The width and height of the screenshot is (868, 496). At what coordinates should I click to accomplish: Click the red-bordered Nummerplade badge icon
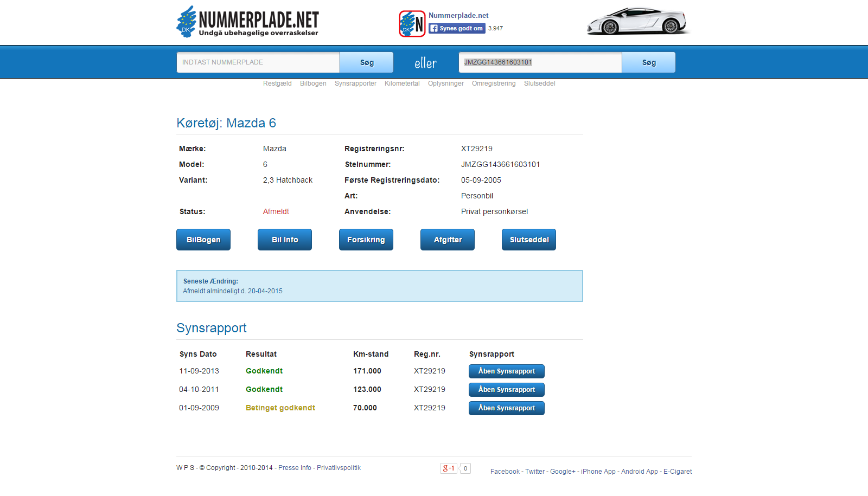tap(412, 24)
